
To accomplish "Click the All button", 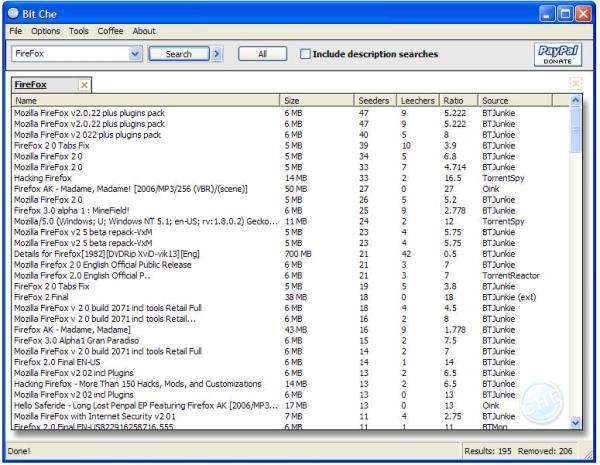I will point(263,54).
